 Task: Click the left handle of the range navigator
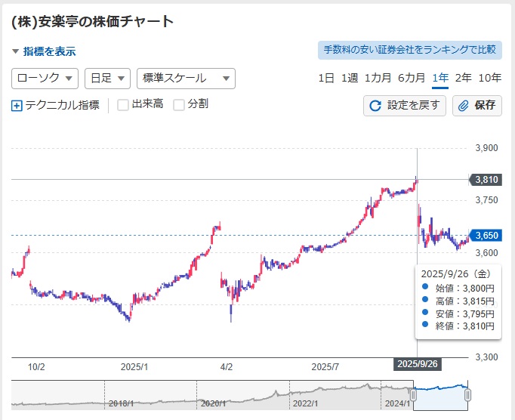point(413,395)
